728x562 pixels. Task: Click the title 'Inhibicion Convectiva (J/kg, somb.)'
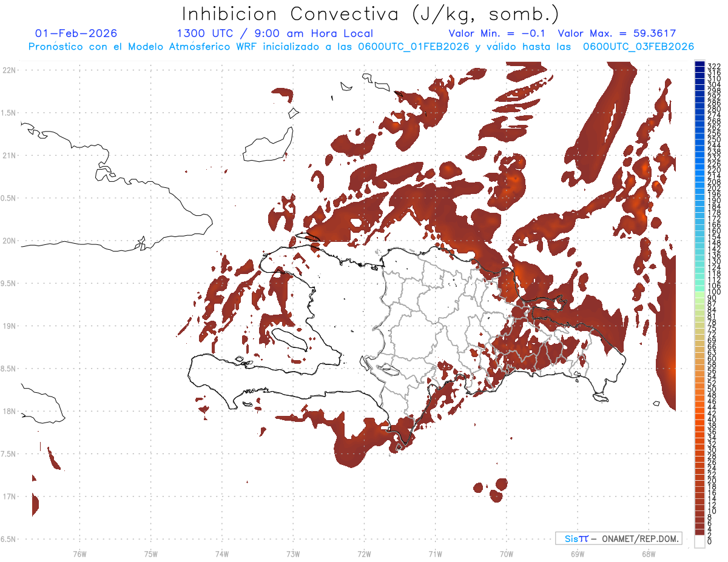click(x=370, y=15)
